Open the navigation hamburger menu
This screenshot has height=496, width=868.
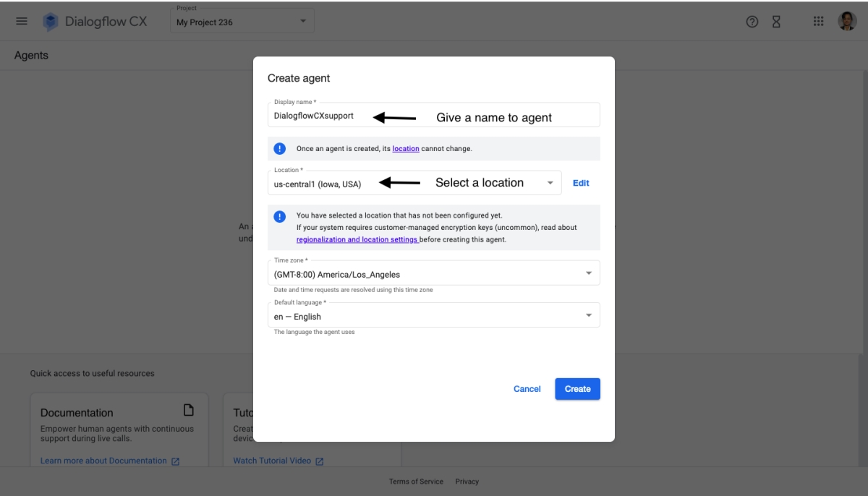21,20
